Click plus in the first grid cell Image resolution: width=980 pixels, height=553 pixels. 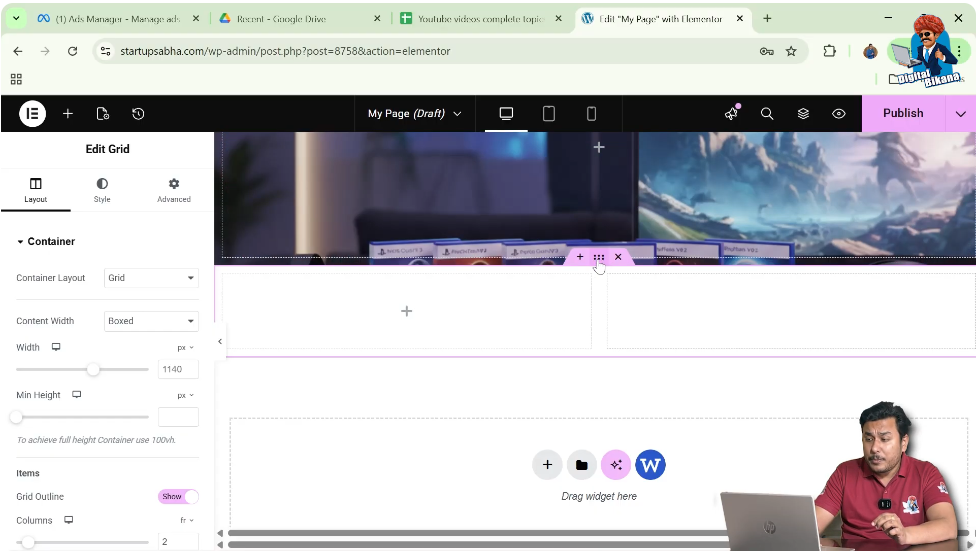click(x=407, y=311)
